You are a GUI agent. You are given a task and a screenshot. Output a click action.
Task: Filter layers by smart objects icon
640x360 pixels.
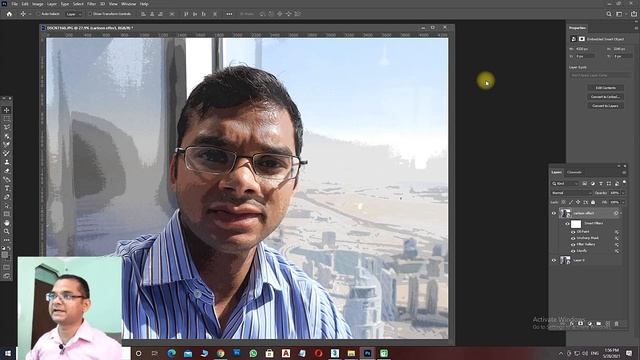[617, 184]
